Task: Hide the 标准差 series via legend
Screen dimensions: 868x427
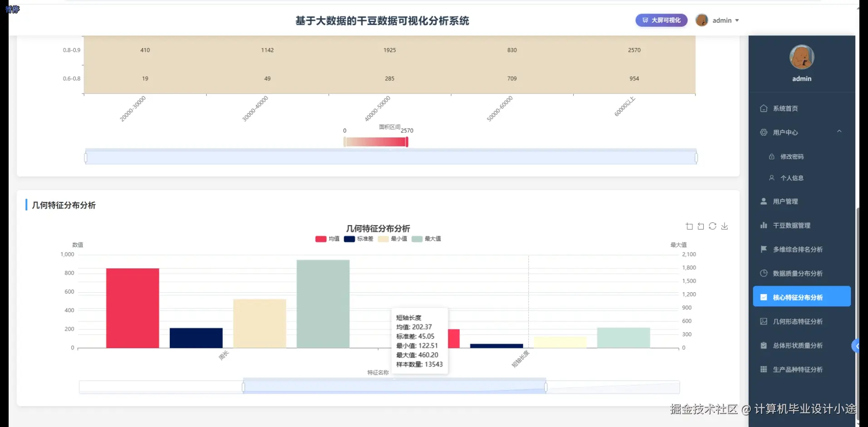Action: (x=358, y=239)
